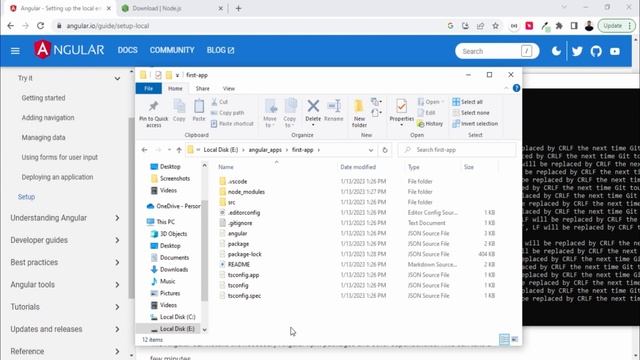Click Copy path in ribbon
The image size is (640, 360).
(227, 113)
